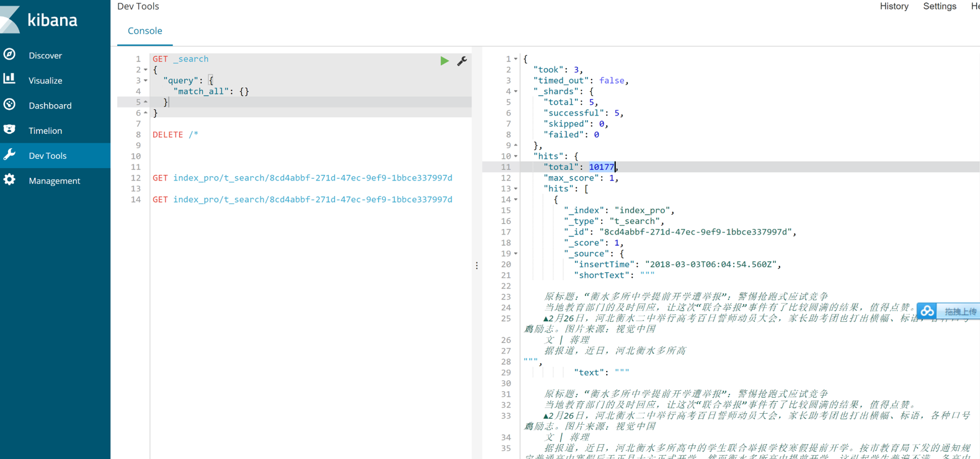Click the DELETE /* request line

pyautogui.click(x=176, y=135)
